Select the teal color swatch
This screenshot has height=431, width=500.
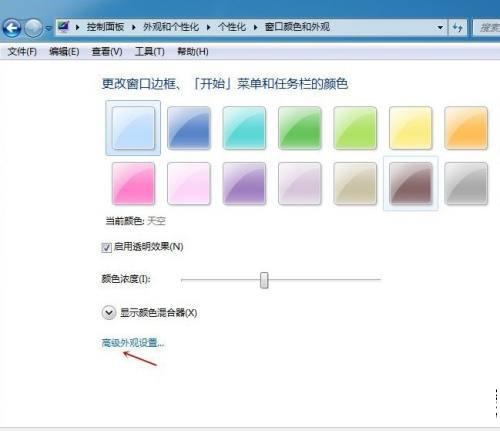244,128
